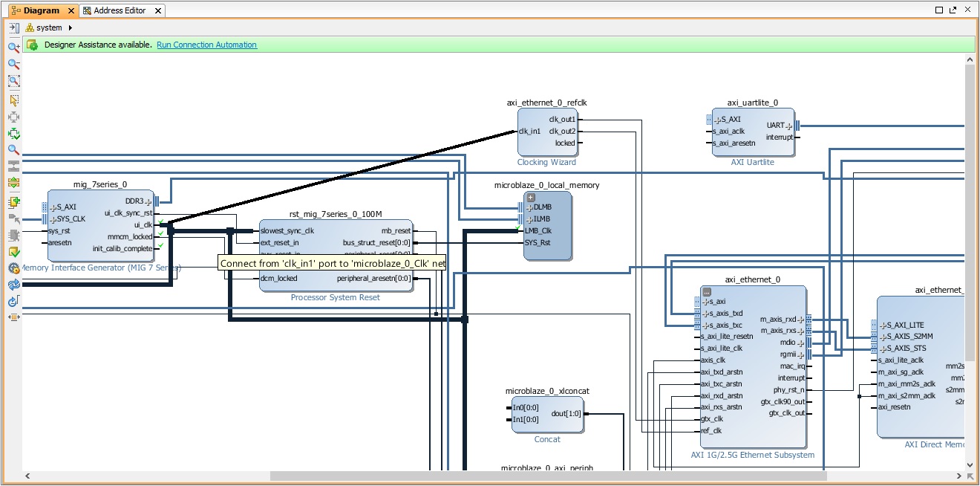Select the AXI Uartlite block label
980x486 pixels.
pyautogui.click(x=753, y=162)
